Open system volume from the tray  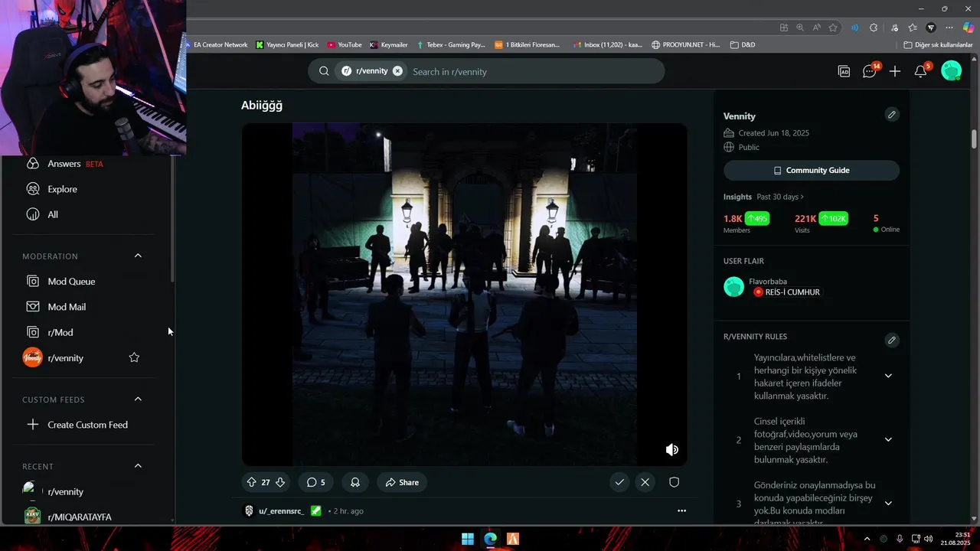click(x=928, y=539)
